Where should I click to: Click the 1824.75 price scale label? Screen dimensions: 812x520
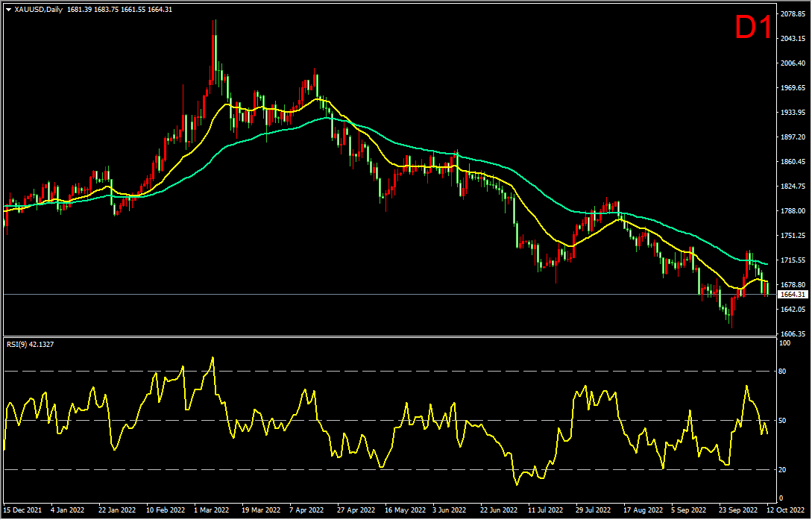[793, 186]
